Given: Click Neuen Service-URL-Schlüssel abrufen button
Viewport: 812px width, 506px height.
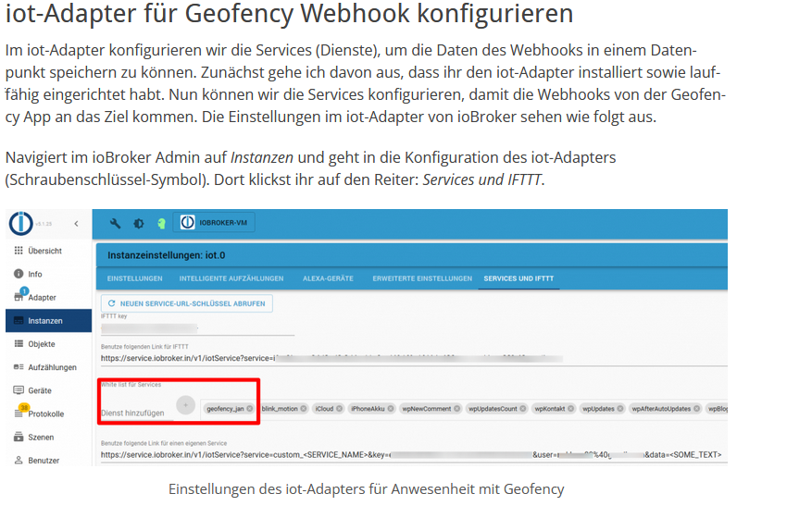Looking at the screenshot, I should (x=186, y=303).
